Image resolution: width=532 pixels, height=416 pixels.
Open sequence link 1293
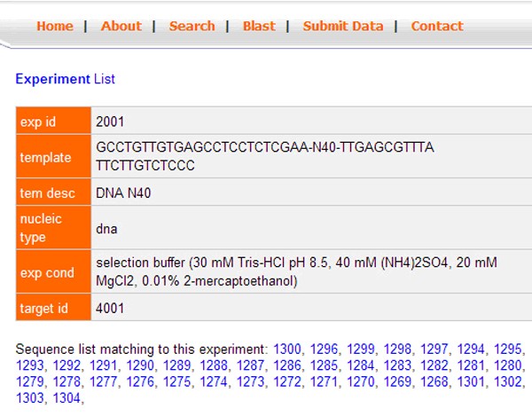(x=30, y=365)
